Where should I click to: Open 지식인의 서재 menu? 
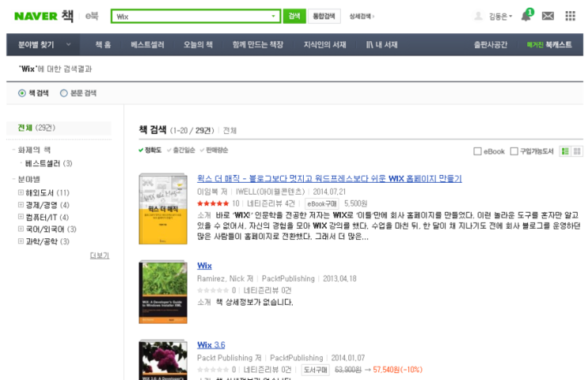coord(324,44)
